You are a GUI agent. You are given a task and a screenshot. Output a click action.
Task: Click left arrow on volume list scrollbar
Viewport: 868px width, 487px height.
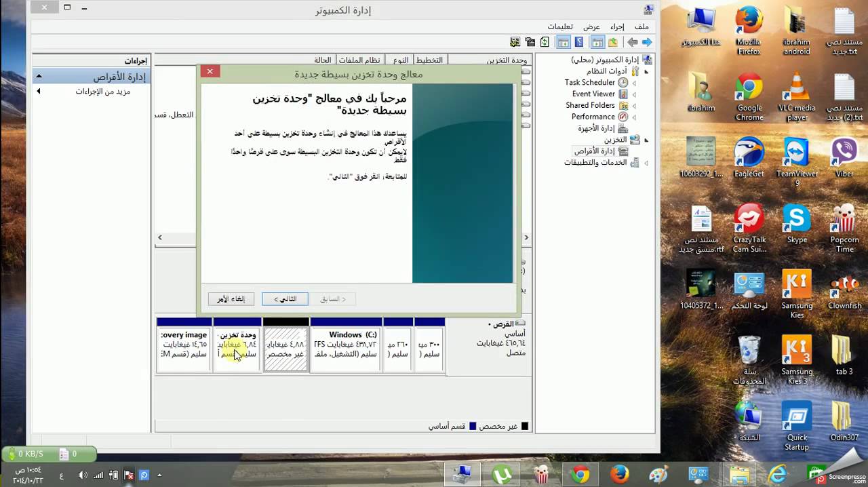[x=160, y=237]
